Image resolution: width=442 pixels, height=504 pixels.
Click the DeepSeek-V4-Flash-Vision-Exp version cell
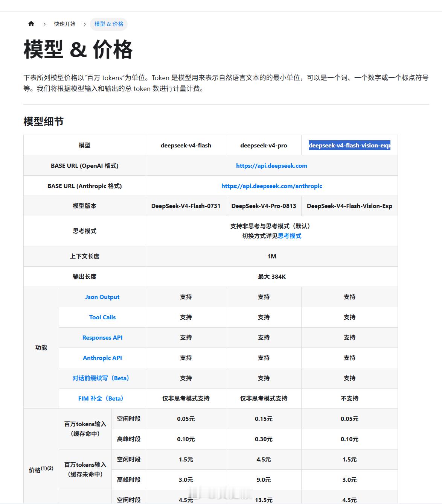click(x=349, y=206)
